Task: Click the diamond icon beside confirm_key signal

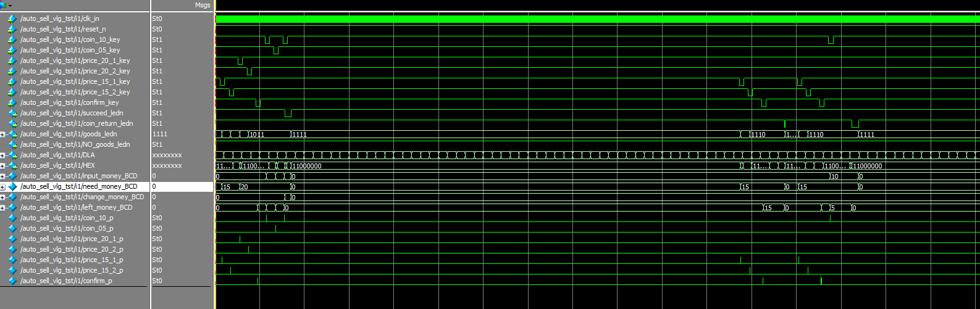Action: click(x=12, y=102)
